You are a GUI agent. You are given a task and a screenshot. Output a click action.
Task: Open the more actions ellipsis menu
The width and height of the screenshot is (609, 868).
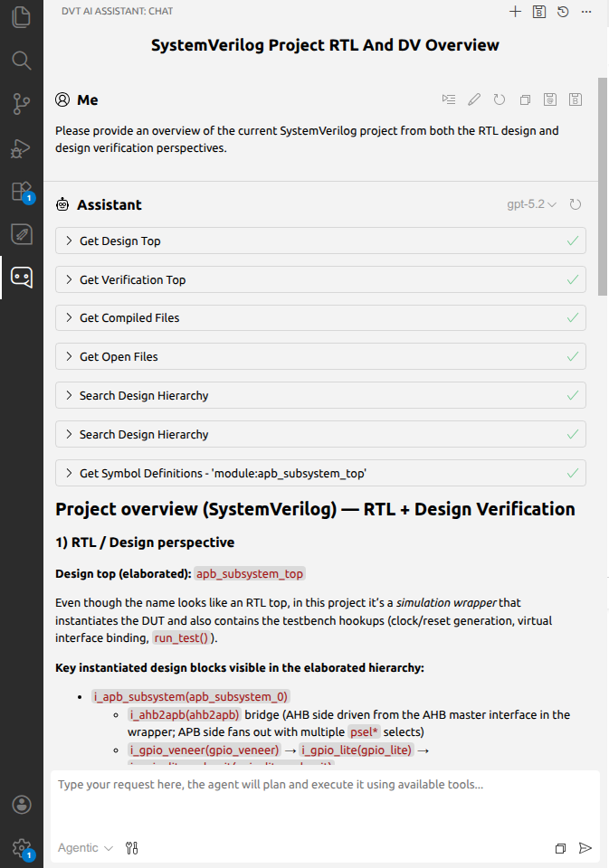(586, 12)
